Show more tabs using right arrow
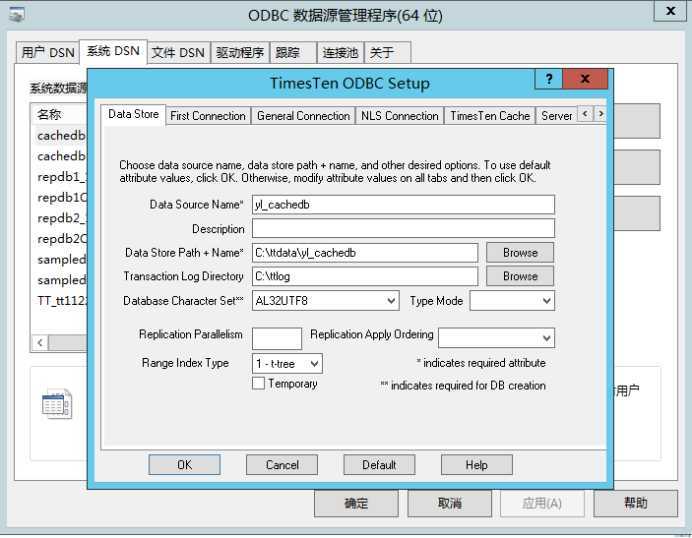 pos(600,114)
